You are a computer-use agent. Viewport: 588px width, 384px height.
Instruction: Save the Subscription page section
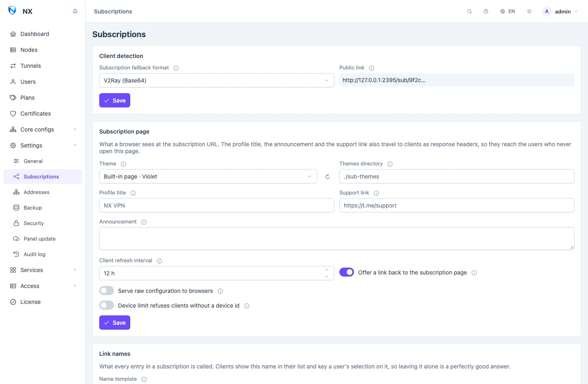(x=115, y=323)
